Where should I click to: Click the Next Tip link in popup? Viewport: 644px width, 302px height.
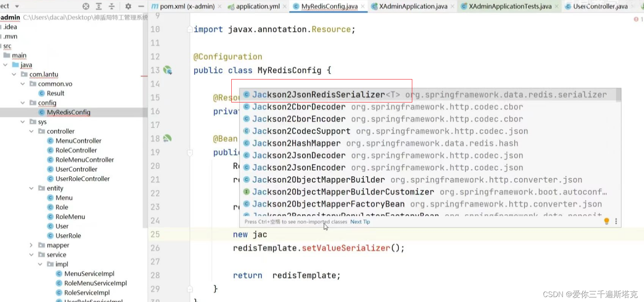click(360, 222)
